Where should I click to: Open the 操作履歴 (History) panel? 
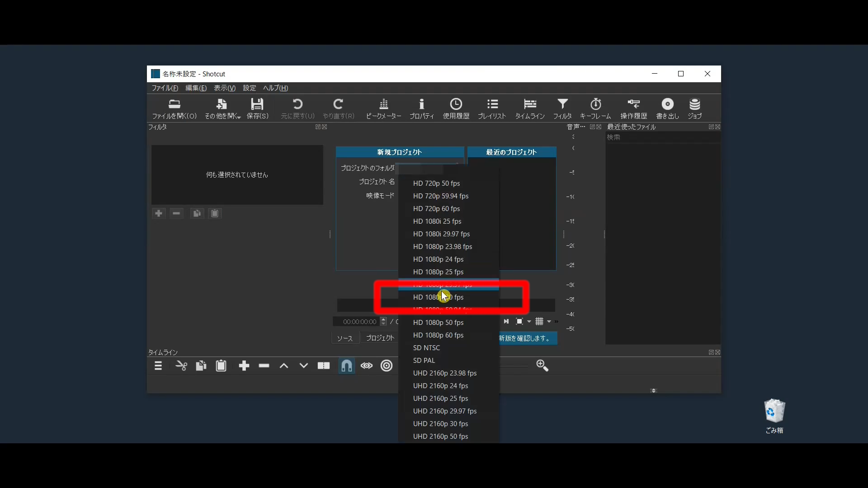coord(633,108)
